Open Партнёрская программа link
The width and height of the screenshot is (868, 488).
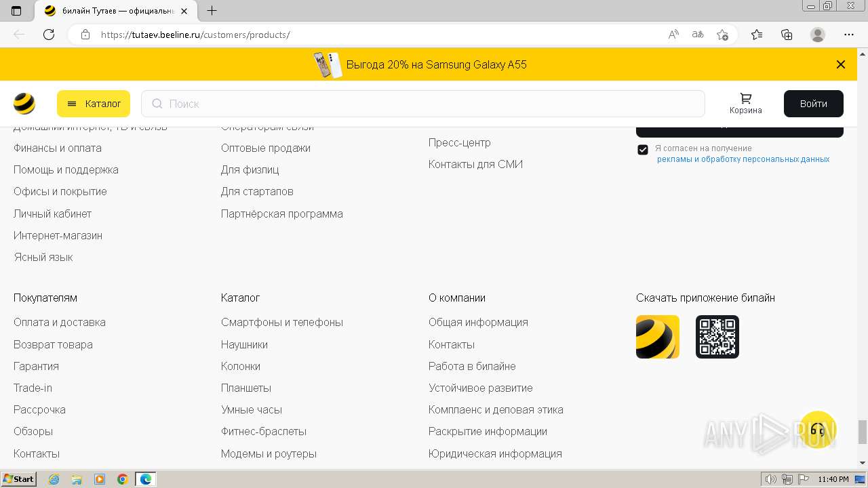[282, 213]
